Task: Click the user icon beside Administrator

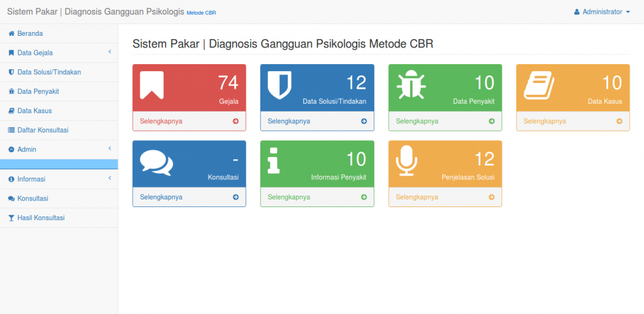Action: (x=577, y=12)
